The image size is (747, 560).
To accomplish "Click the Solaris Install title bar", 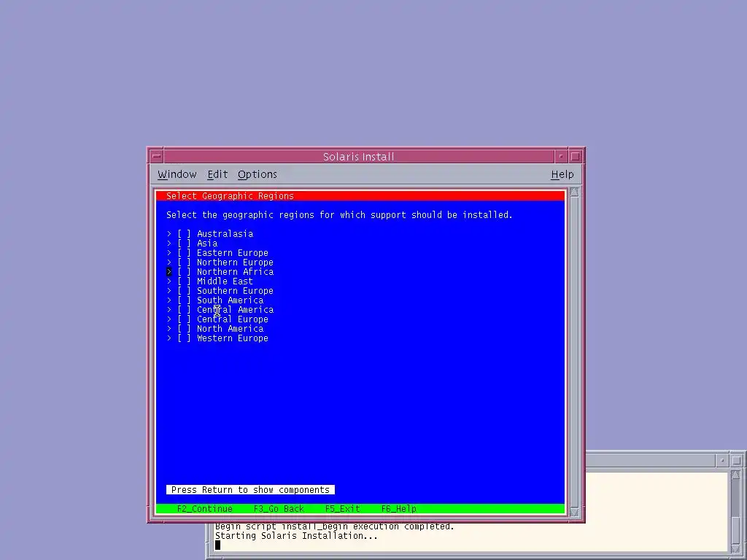I will 359,156.
